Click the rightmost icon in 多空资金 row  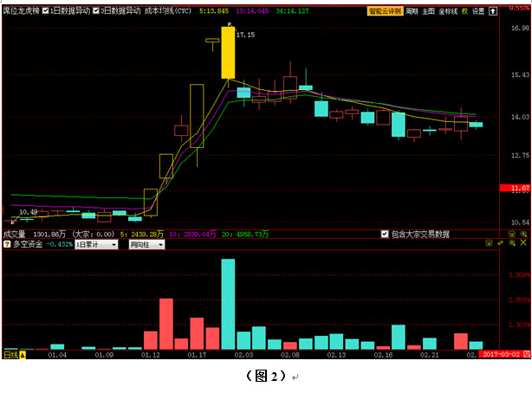523,245
